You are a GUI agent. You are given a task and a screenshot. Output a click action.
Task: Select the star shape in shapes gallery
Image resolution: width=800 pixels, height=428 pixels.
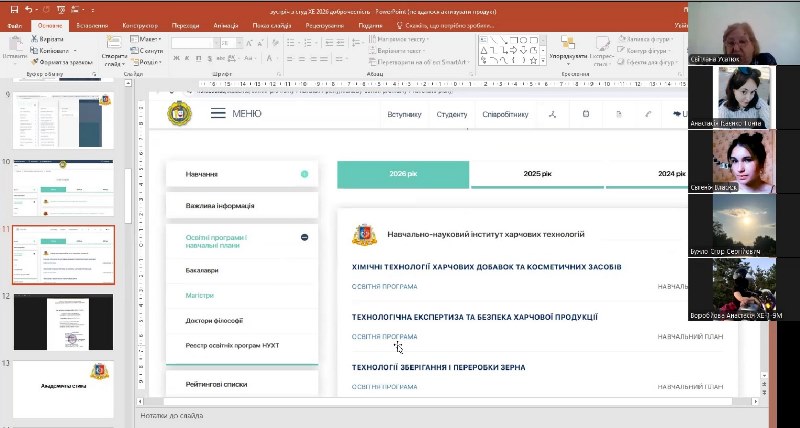pyautogui.click(x=533, y=60)
